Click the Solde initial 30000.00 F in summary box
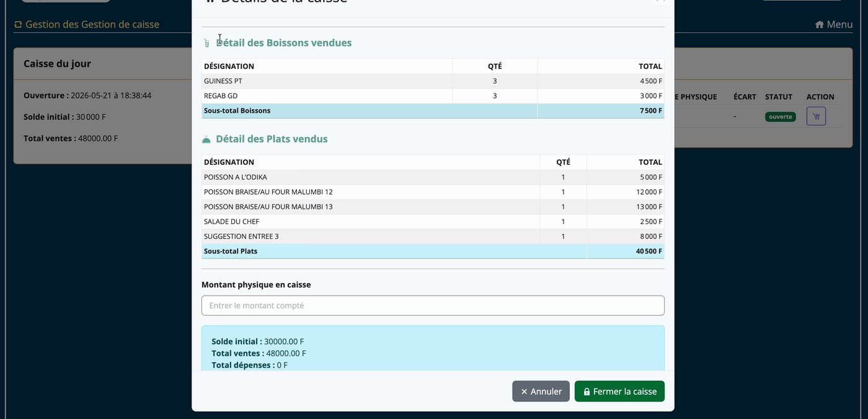This screenshot has height=419, width=868. [258, 342]
